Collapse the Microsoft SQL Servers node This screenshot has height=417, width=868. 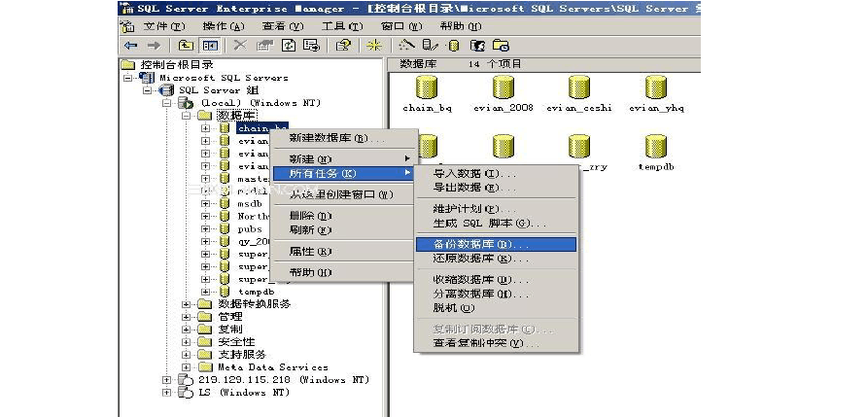(x=128, y=78)
